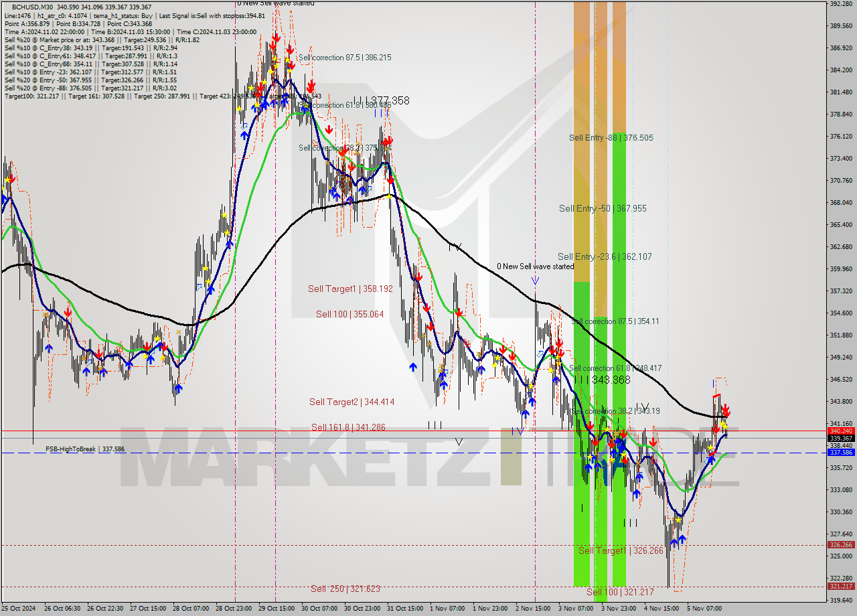Click the 'Sell 100 | 321.217' label
This screenshot has width=857, height=616.
click(620, 592)
